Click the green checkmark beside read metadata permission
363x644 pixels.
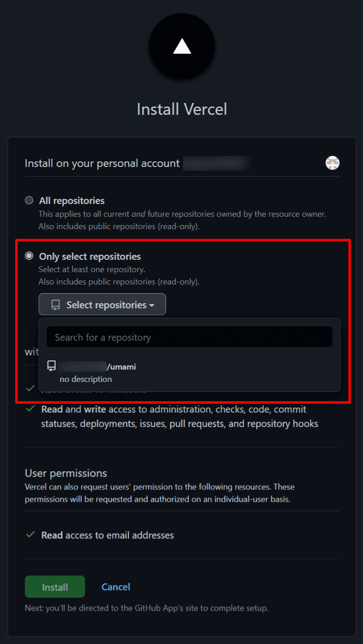(x=30, y=388)
